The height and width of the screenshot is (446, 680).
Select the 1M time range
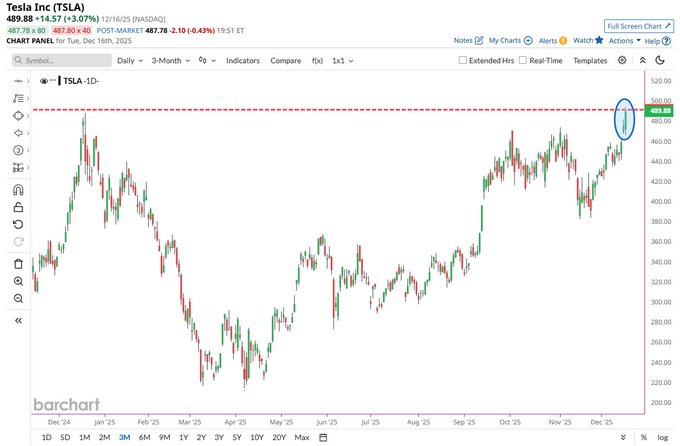[85, 437]
